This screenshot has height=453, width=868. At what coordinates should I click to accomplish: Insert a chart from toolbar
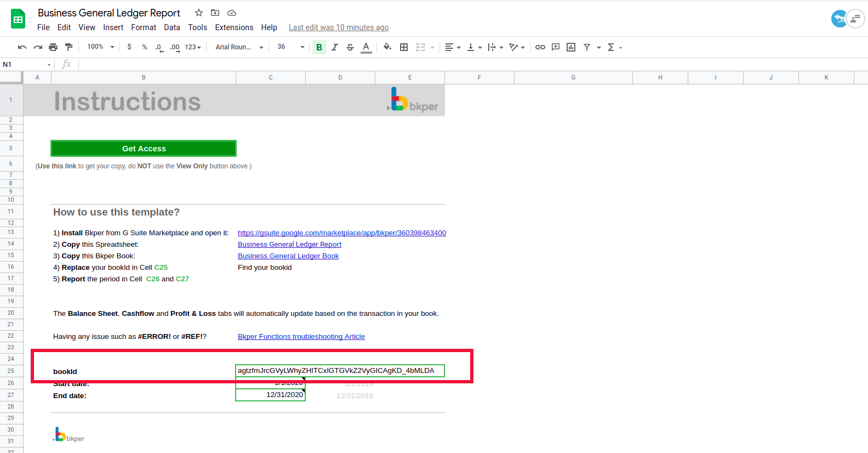pyautogui.click(x=571, y=47)
